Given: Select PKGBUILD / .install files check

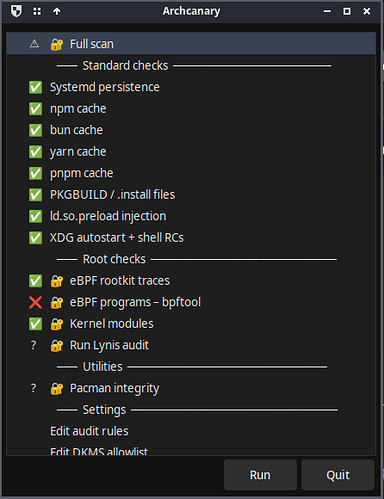Looking at the screenshot, I should tap(191, 195).
